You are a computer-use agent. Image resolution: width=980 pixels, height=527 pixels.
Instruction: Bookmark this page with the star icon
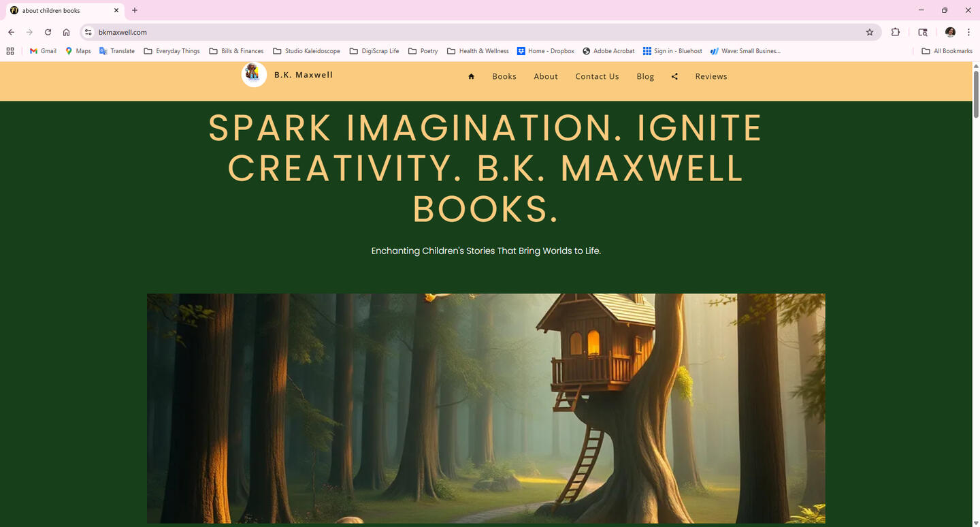pos(869,32)
